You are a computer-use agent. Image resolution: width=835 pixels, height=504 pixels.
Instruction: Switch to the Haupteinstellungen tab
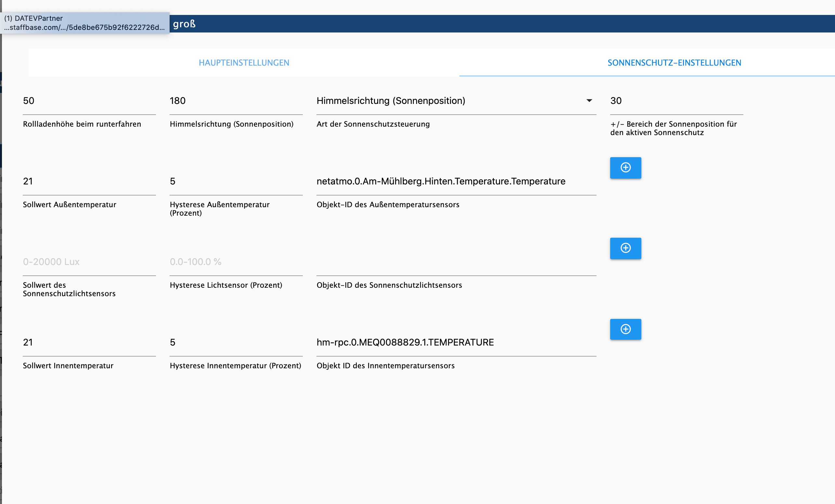point(244,63)
